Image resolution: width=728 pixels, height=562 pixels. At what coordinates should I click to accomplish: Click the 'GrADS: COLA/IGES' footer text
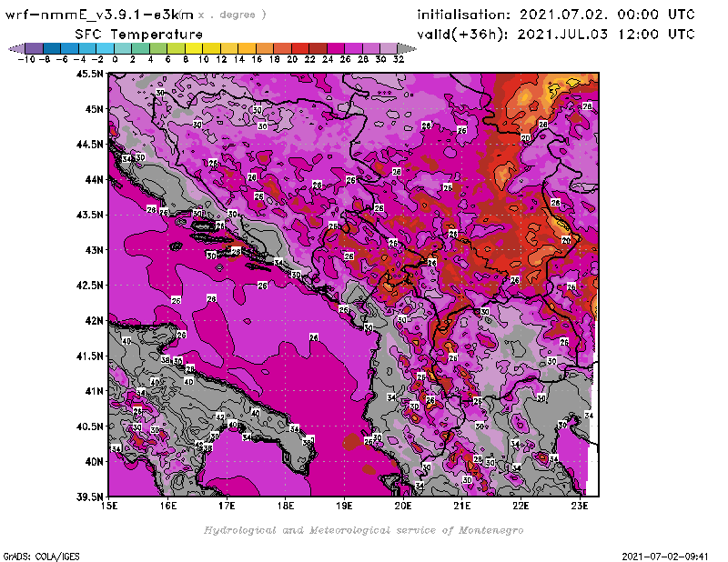coord(41,557)
